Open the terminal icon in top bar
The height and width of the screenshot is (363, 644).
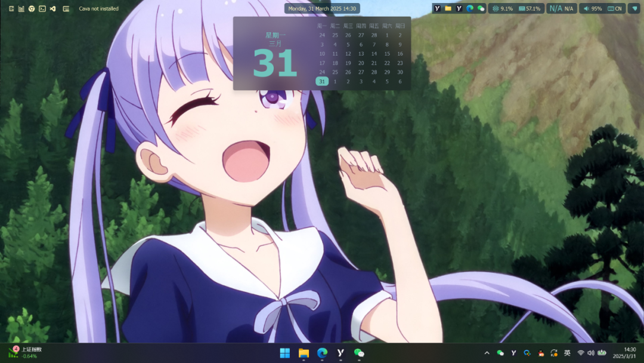click(42, 9)
